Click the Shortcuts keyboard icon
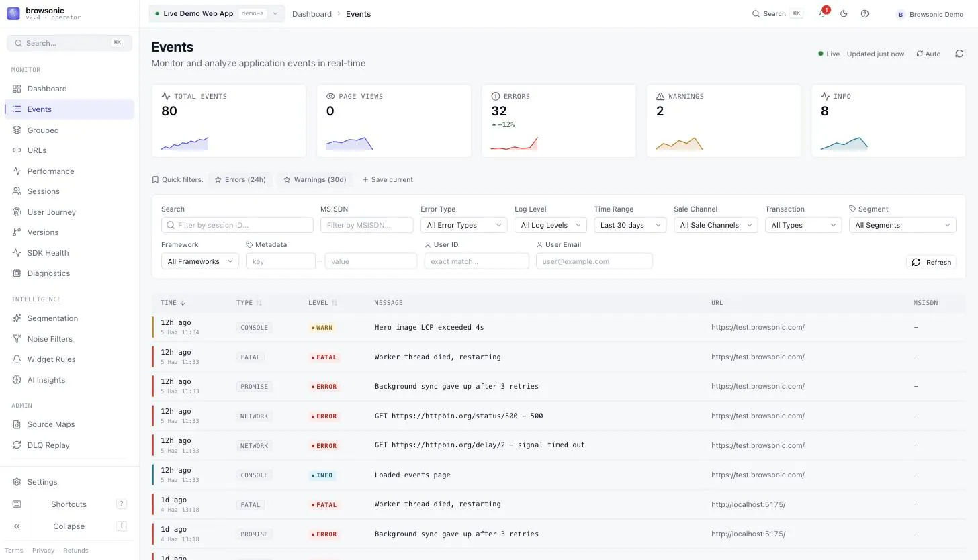The image size is (978, 560). pos(17,504)
